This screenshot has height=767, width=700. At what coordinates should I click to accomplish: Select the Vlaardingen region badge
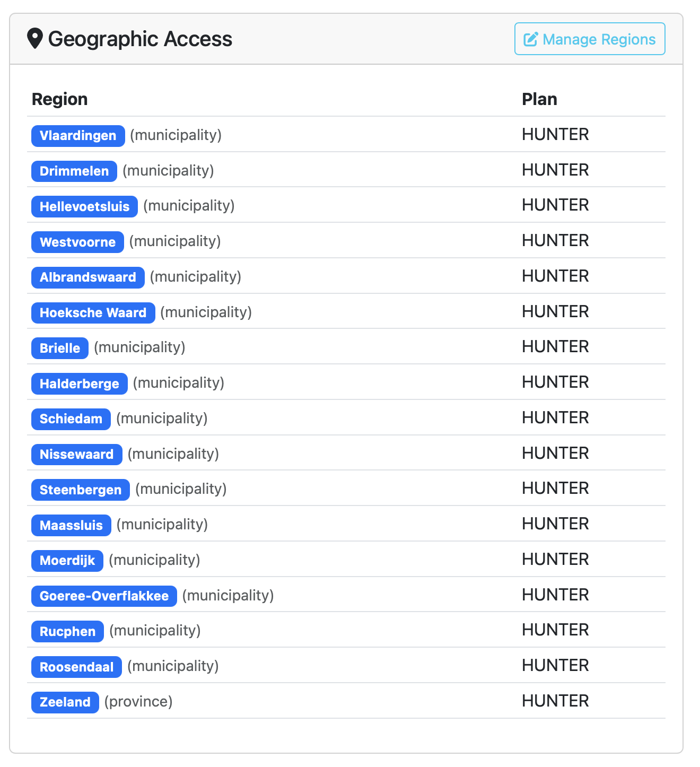tap(77, 136)
